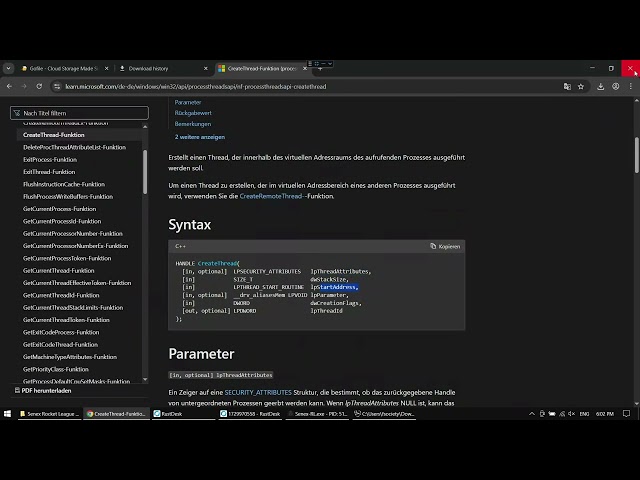
Task: Open GetCurrentProcessorNumber-Funktion in sidebar
Action: point(73,233)
